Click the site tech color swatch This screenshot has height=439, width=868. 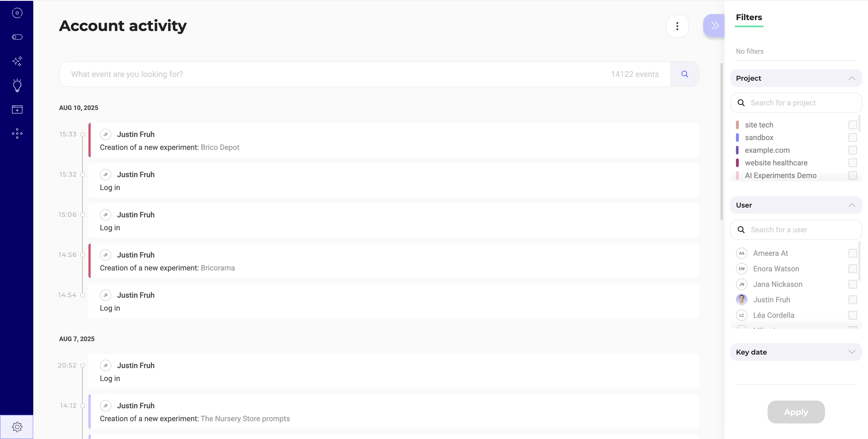tap(737, 125)
